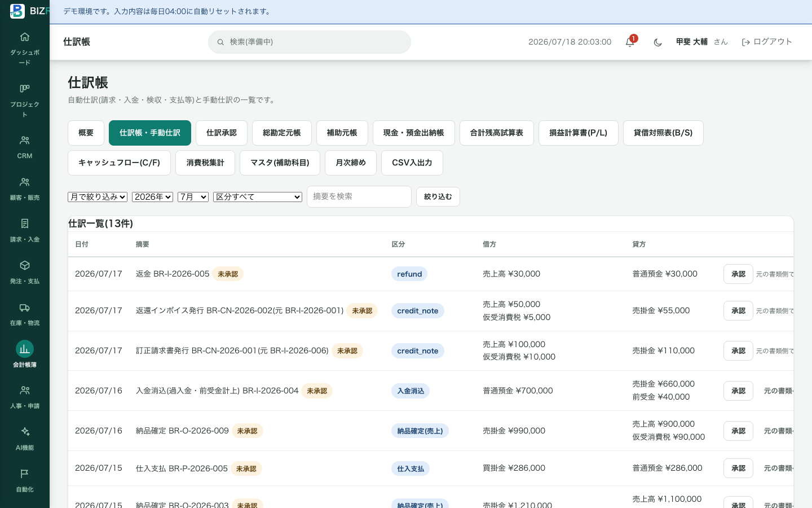Open the 発注・支払 sidebar icon
The height and width of the screenshot is (508, 812).
pos(25,265)
